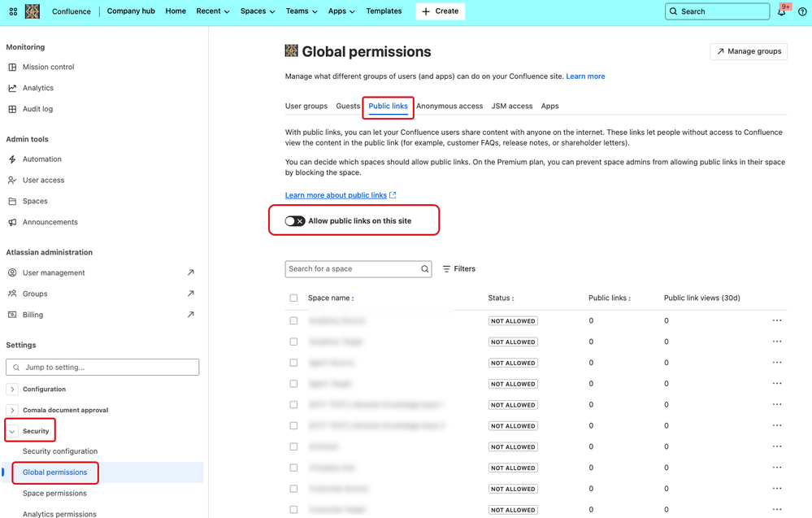Tick the checkbox of sixth space row
This screenshot has height=518, width=812.
(x=293, y=426)
